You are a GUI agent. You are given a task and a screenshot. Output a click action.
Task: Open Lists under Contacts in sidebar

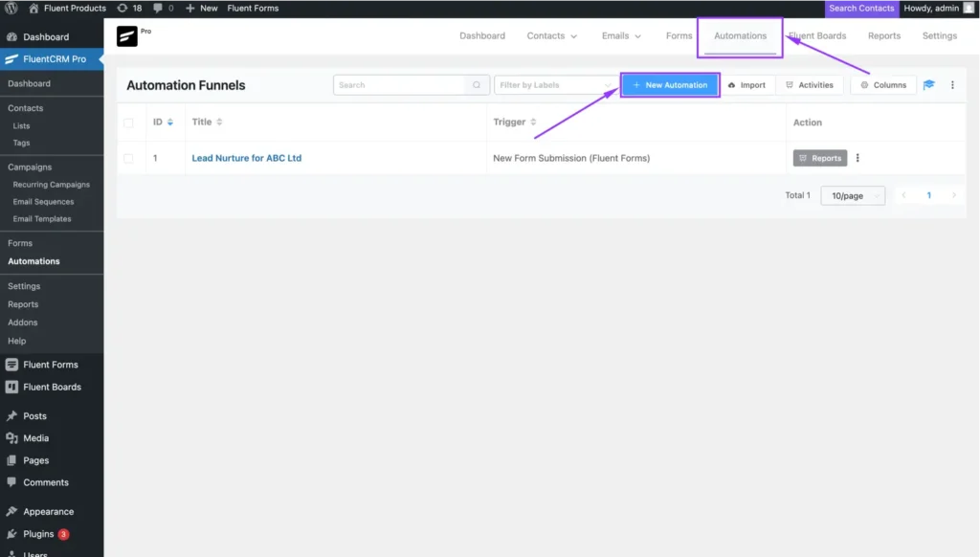point(21,125)
